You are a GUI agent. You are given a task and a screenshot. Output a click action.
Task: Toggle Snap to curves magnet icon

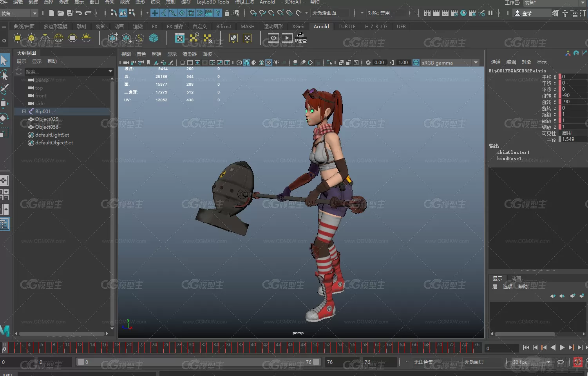[x=262, y=13]
